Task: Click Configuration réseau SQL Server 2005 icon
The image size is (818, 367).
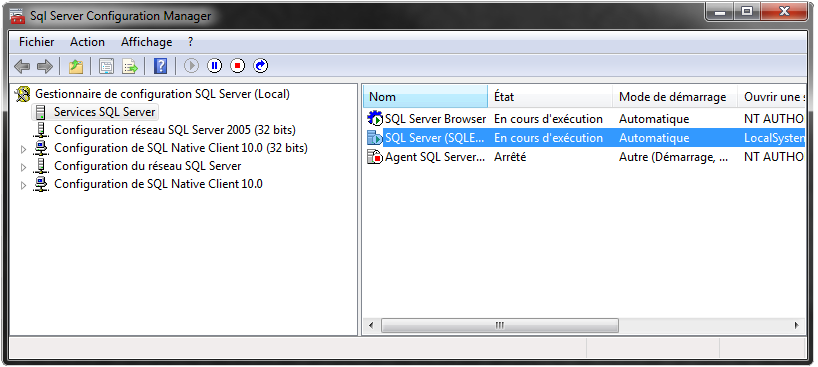Action: coord(41,129)
